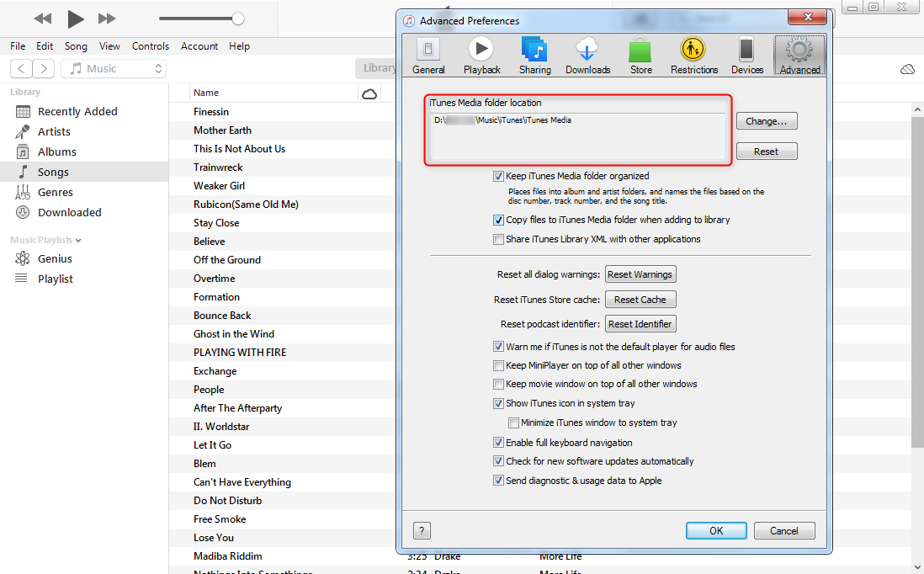Image resolution: width=924 pixels, height=574 pixels.
Task: Click the help question mark button
Action: click(x=422, y=531)
